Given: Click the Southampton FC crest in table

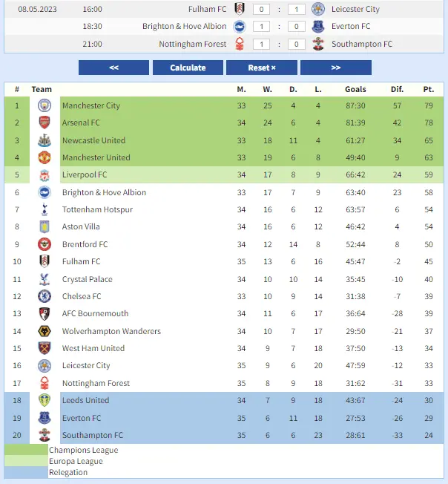Looking at the screenshot, I should tap(45, 435).
